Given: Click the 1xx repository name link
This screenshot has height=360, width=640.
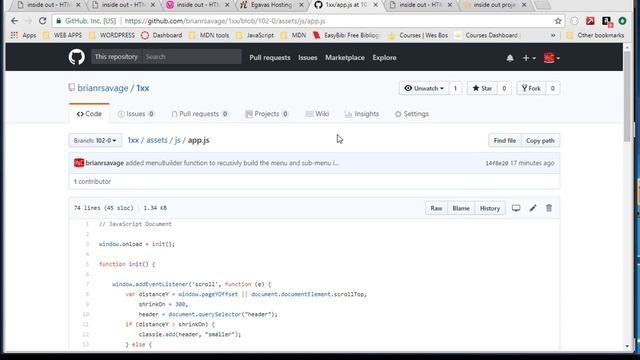Looking at the screenshot, I should 143,88.
